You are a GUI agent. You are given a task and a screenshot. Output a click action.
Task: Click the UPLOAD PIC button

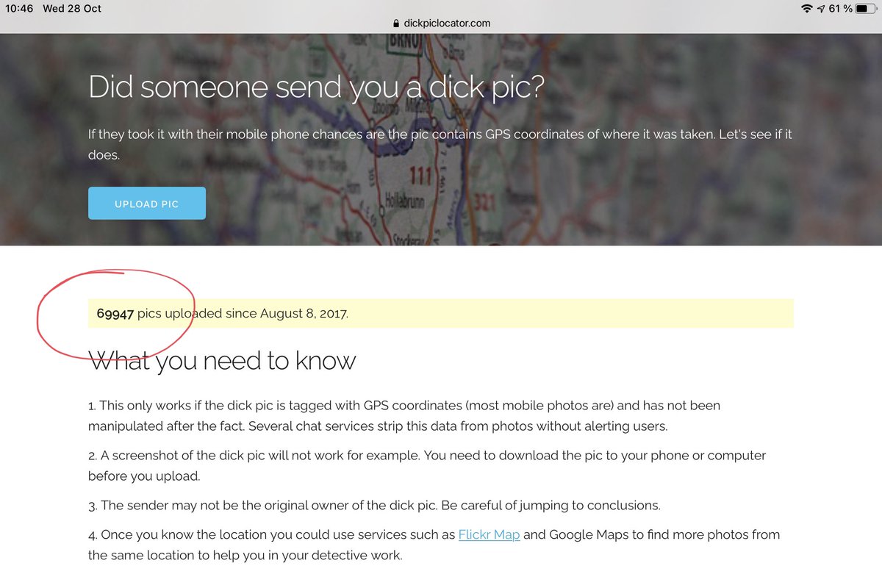point(147,204)
